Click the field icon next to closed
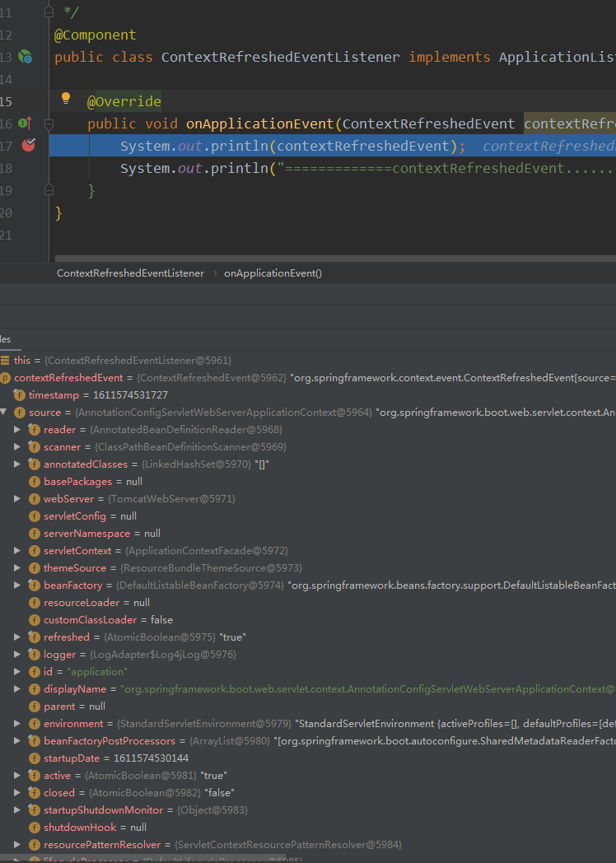Image resolution: width=616 pixels, height=863 pixels. pos(34,792)
